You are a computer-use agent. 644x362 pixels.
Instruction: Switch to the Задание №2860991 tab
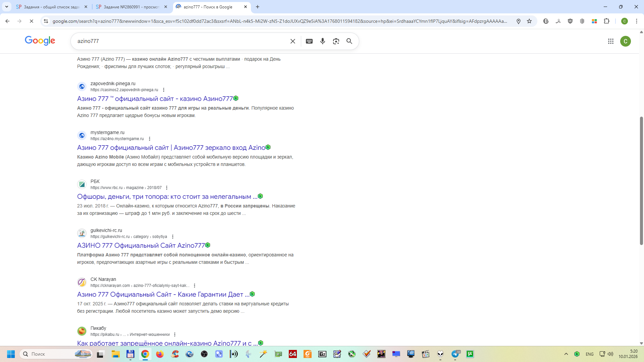click(127, 7)
